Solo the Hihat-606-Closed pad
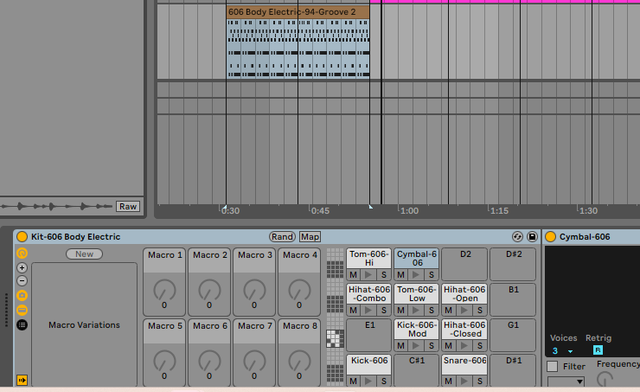640x392 pixels. pyautogui.click(x=480, y=346)
